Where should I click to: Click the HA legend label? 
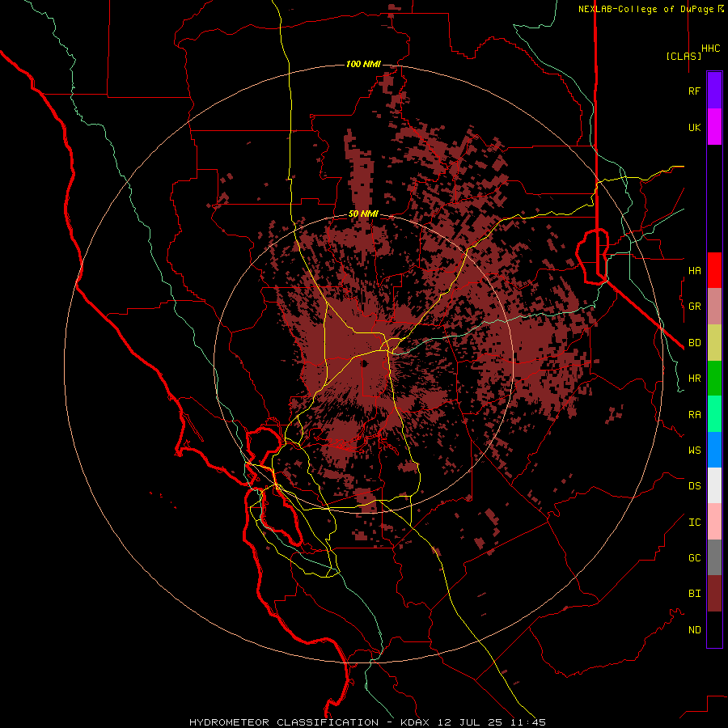(694, 270)
